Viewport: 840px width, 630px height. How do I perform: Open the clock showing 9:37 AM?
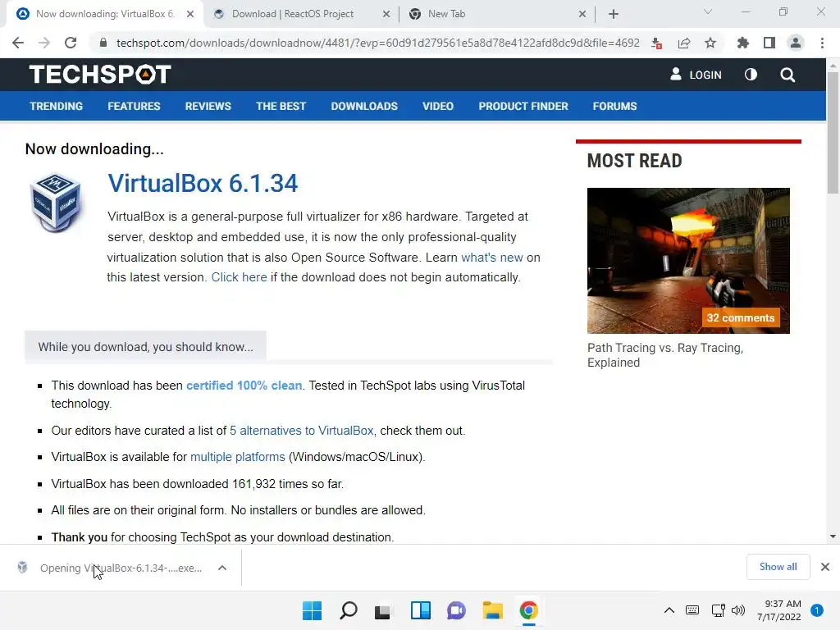click(x=779, y=610)
